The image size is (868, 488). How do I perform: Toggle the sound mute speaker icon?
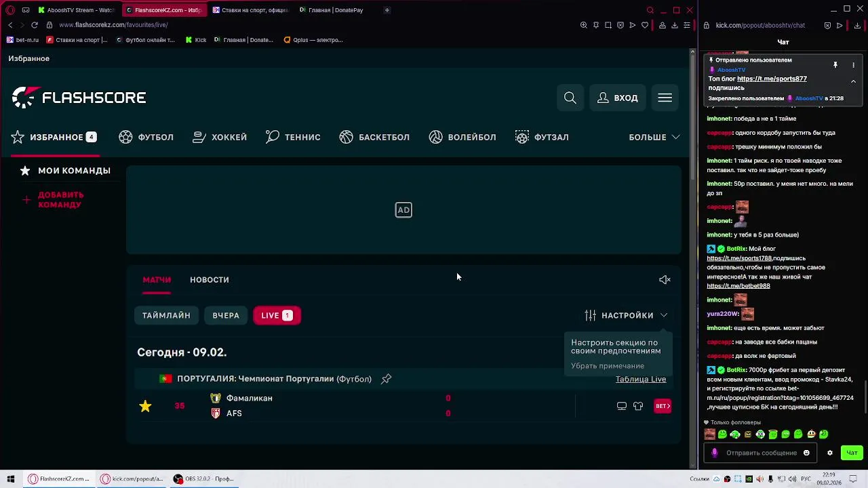click(x=665, y=279)
